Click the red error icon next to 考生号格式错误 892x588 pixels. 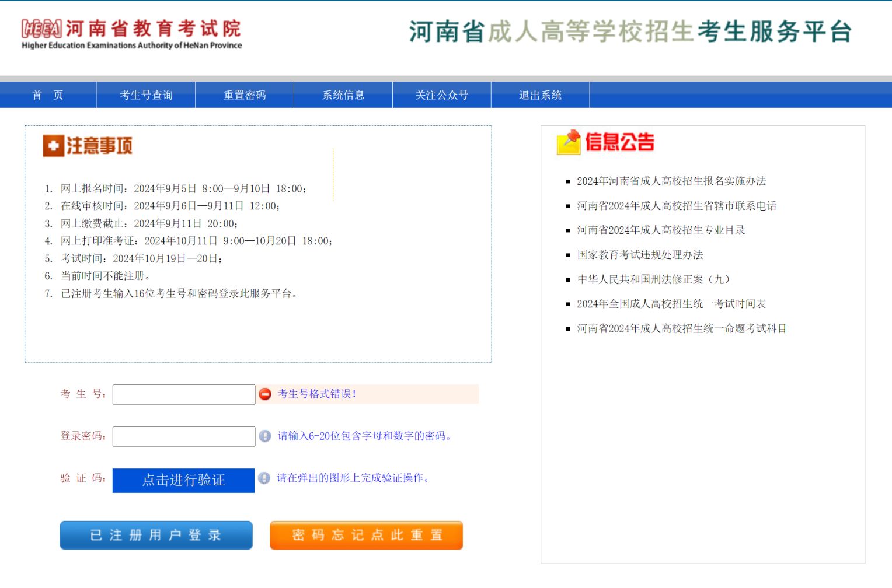click(265, 394)
